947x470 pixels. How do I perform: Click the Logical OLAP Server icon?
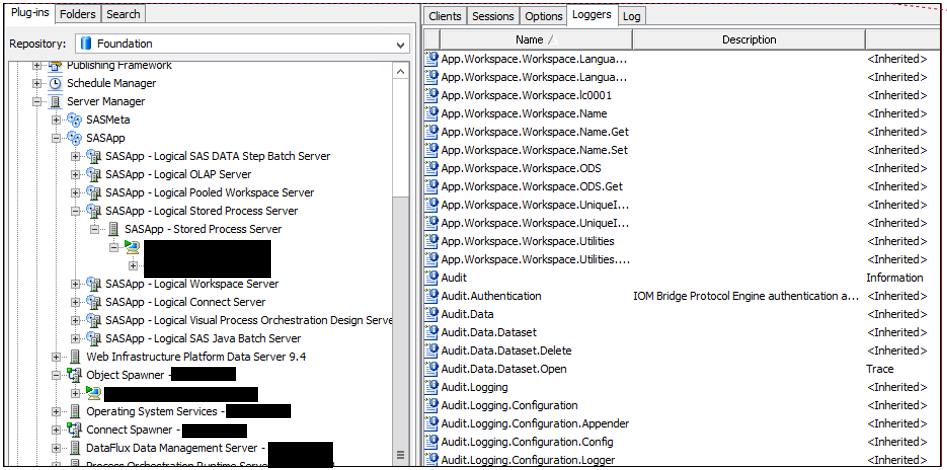[x=94, y=175]
